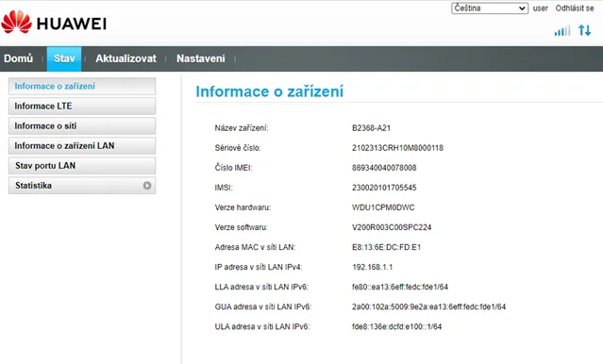
Task: Click the Verze softwaru label
Action: coord(241,227)
